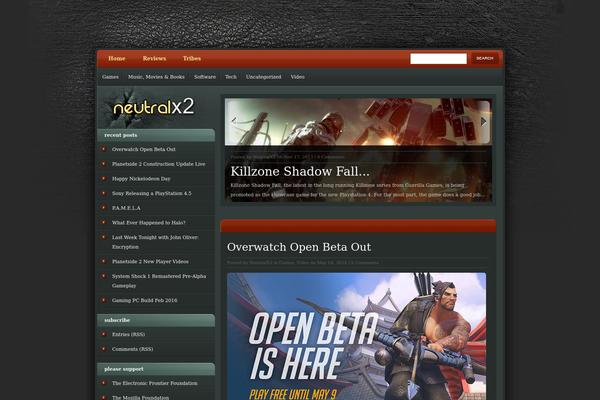Click bullet icon beside P.A.M.E.L.A
600x400 pixels.
tap(103, 207)
